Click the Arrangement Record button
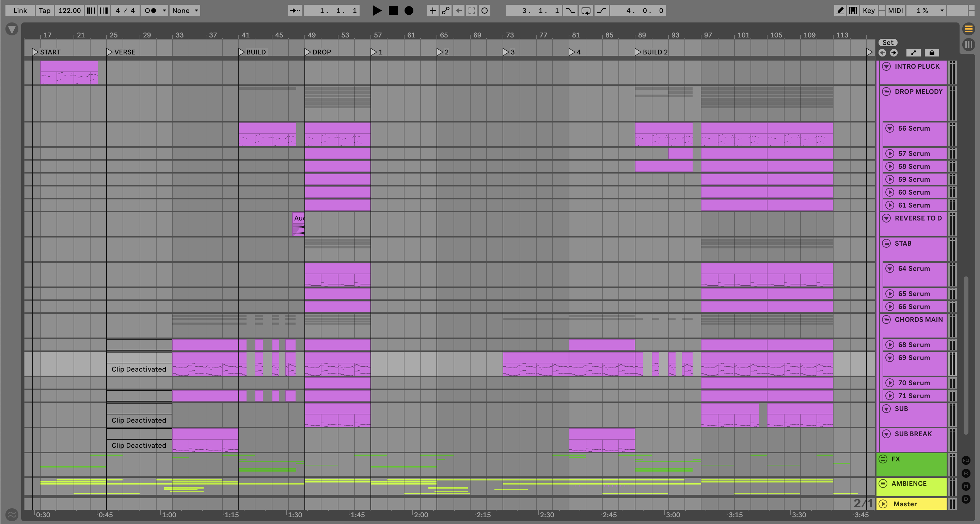980x524 pixels. point(409,11)
